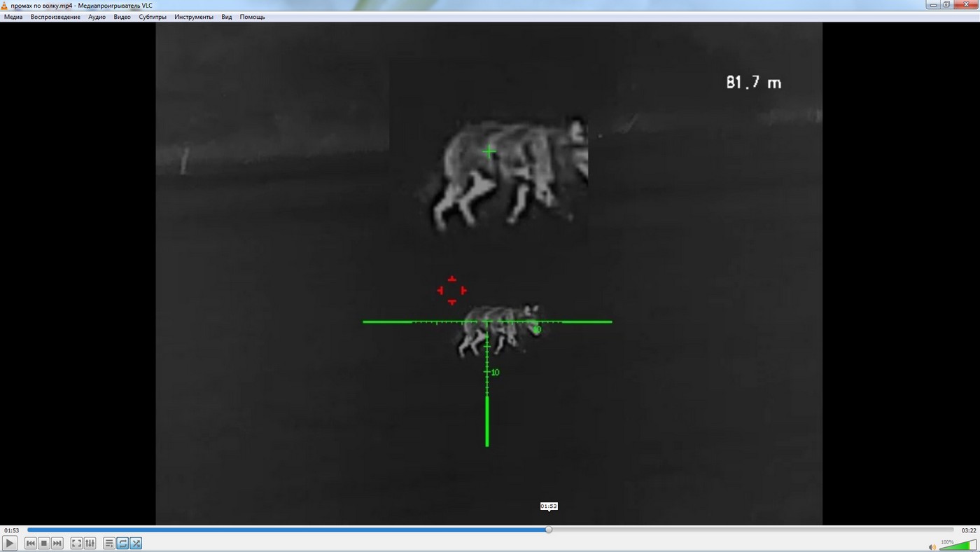Click the Помощь menu item

(x=252, y=17)
